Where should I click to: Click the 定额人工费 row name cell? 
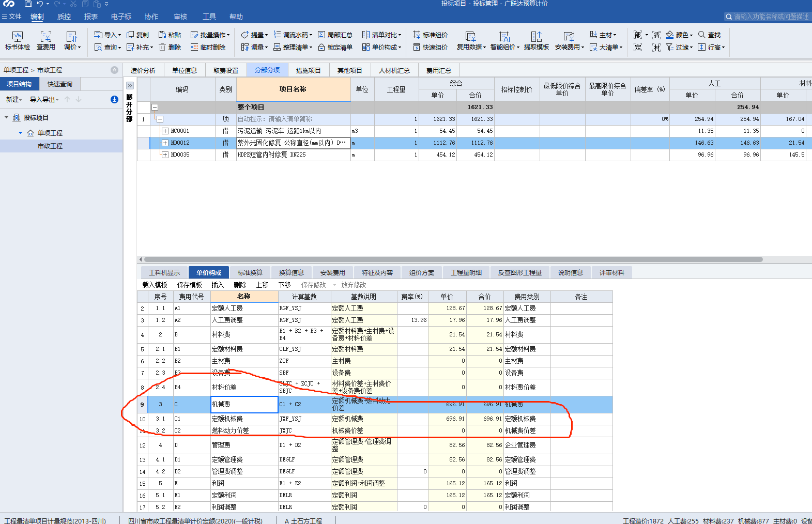(x=244, y=308)
